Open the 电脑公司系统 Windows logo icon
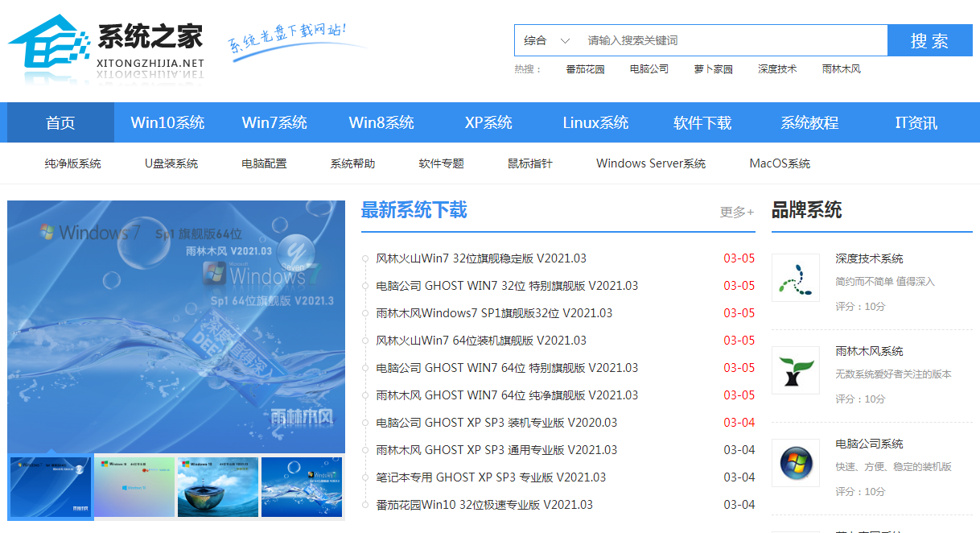The width and height of the screenshot is (980, 533). (796, 463)
